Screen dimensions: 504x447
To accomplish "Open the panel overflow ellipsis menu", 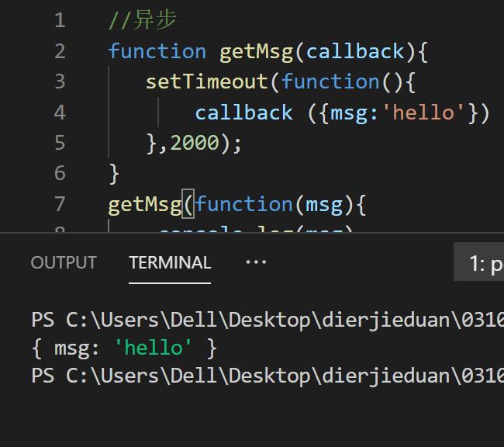I will pyautogui.click(x=256, y=262).
